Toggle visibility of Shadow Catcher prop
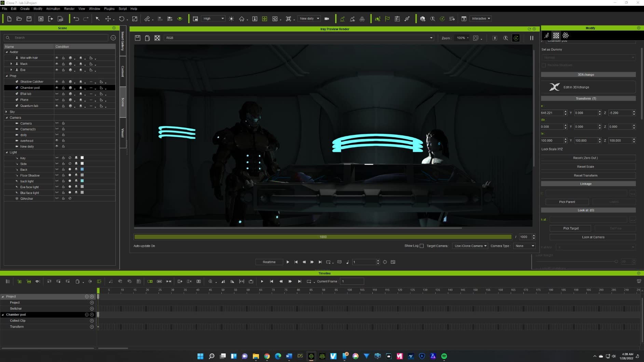Image resolution: width=644 pixels, height=362 pixels. (x=57, y=82)
